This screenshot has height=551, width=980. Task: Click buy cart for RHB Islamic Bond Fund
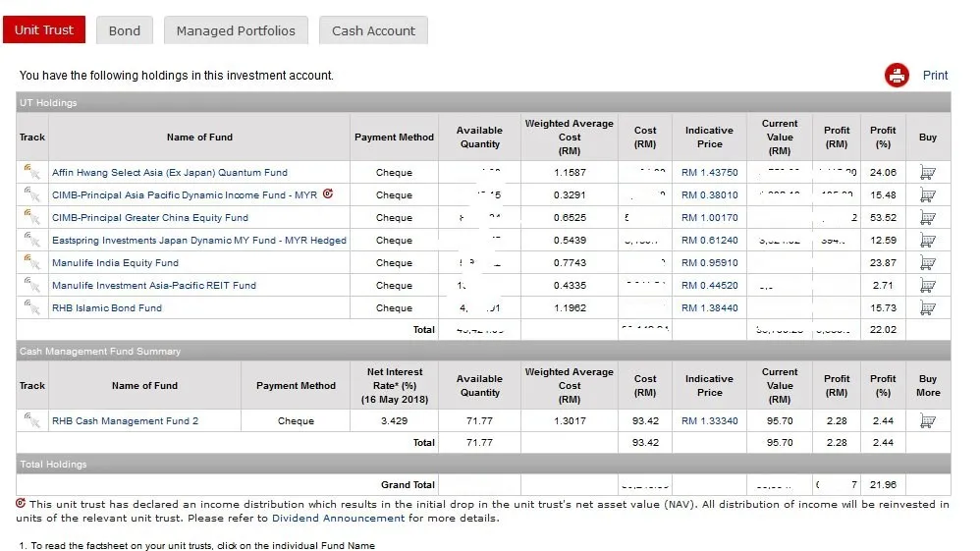[928, 307]
